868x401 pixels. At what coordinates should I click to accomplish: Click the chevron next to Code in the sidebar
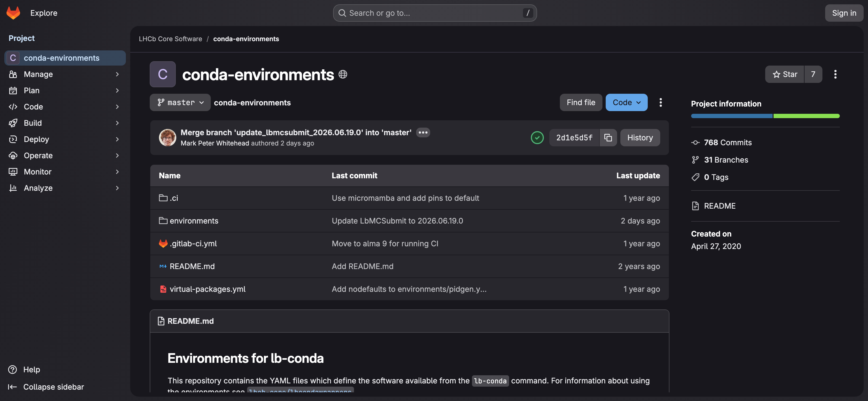click(117, 107)
